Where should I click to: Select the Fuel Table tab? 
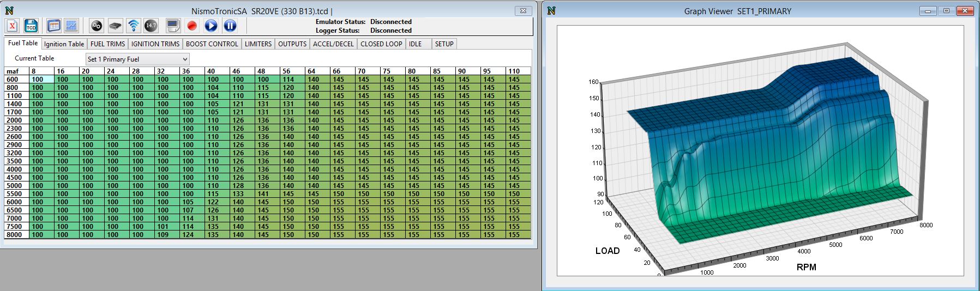[23, 43]
